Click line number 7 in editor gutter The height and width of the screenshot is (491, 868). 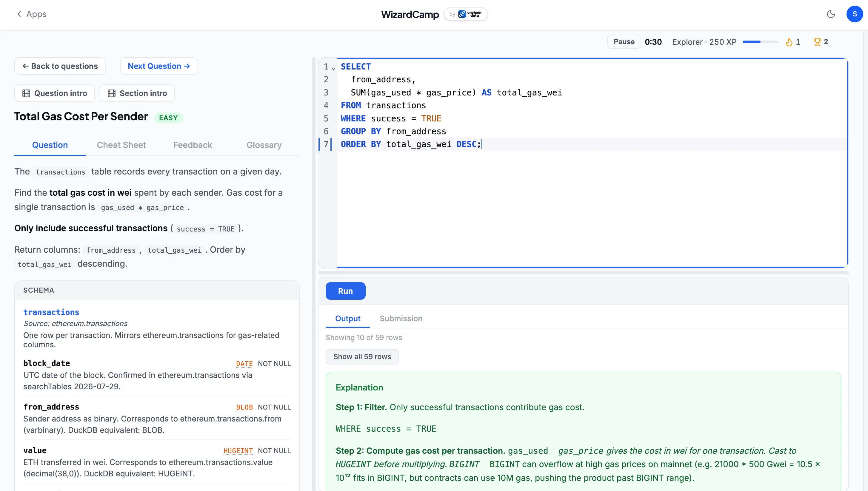click(326, 144)
